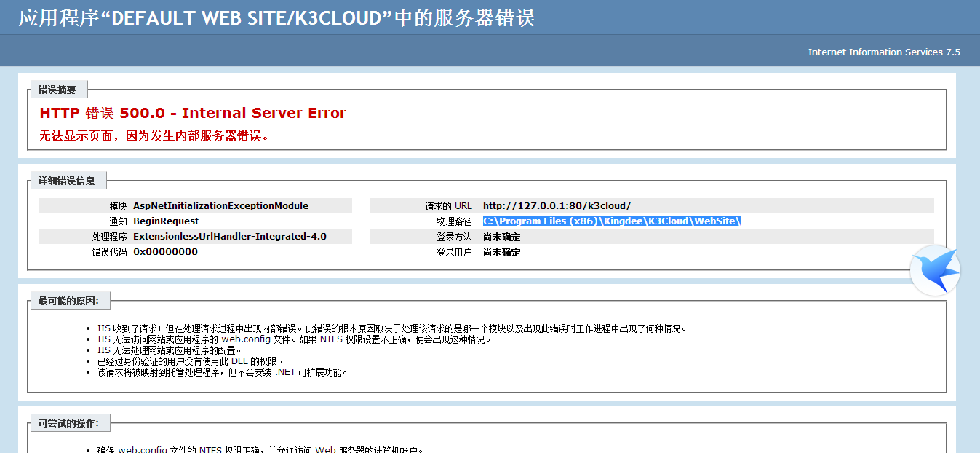Click the 模块 field label
Viewport: 980px width, 453px height.
(x=119, y=206)
